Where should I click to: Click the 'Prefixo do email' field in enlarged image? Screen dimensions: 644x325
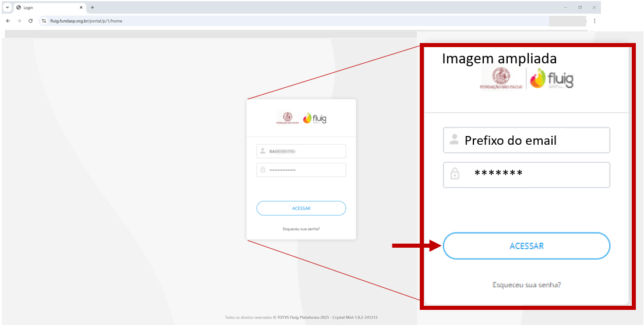coord(526,140)
